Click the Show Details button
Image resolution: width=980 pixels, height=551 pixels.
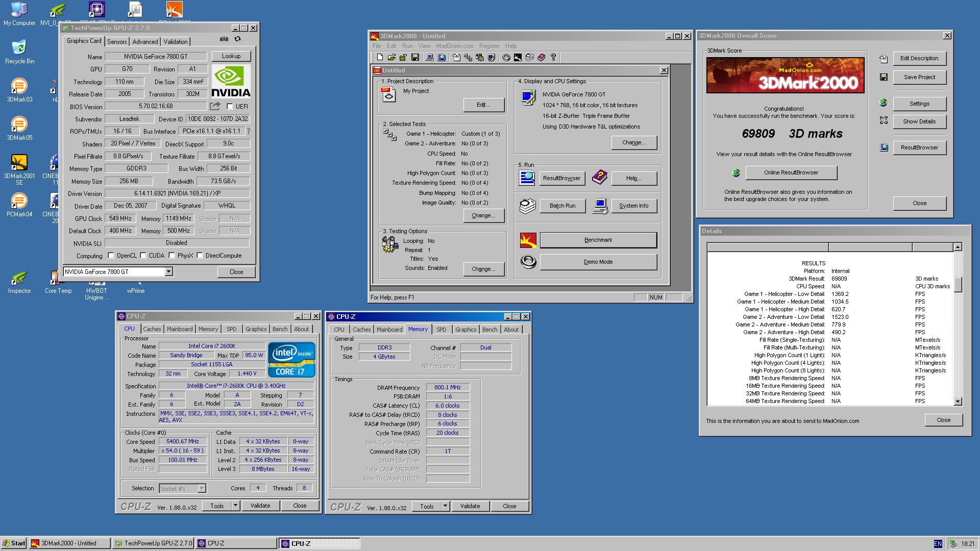(x=919, y=121)
